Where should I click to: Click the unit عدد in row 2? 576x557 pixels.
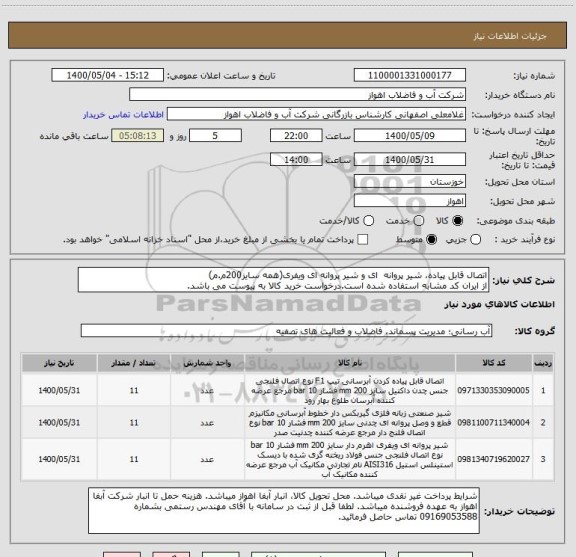[x=207, y=423]
